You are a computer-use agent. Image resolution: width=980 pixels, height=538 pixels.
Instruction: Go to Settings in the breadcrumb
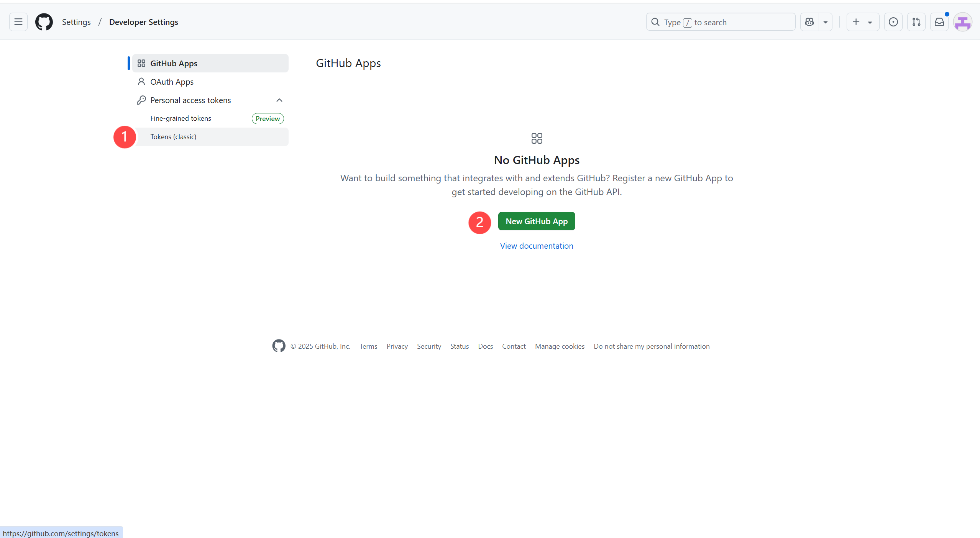pos(76,22)
